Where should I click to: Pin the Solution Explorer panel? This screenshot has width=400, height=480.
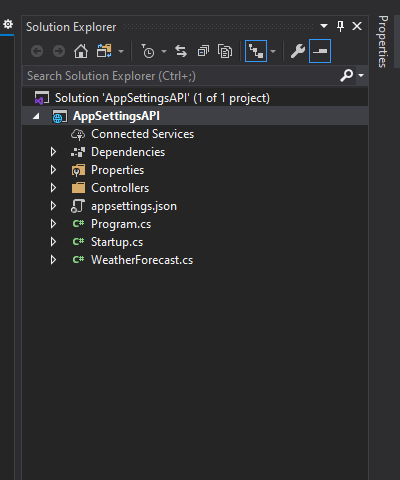pos(340,26)
